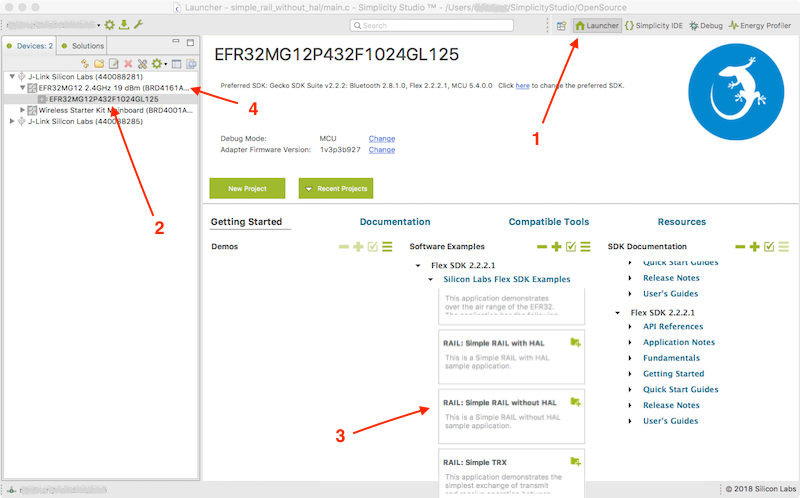Click the list view icon for Software Examples
Image resolution: width=800 pixels, height=498 pixels.
pos(585,247)
